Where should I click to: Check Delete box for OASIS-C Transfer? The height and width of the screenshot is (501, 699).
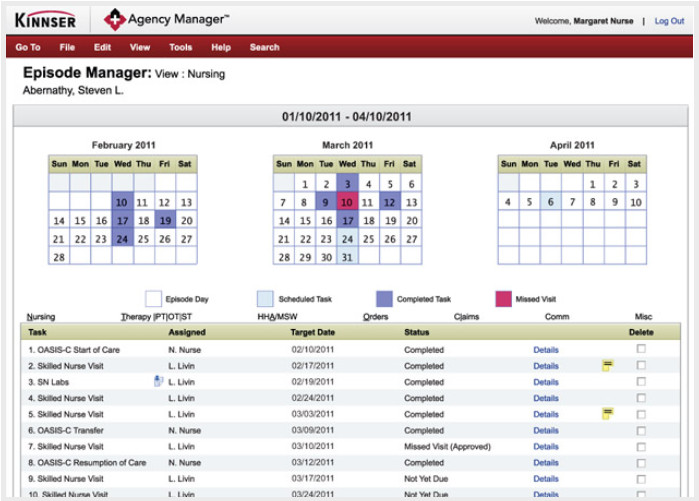[641, 431]
